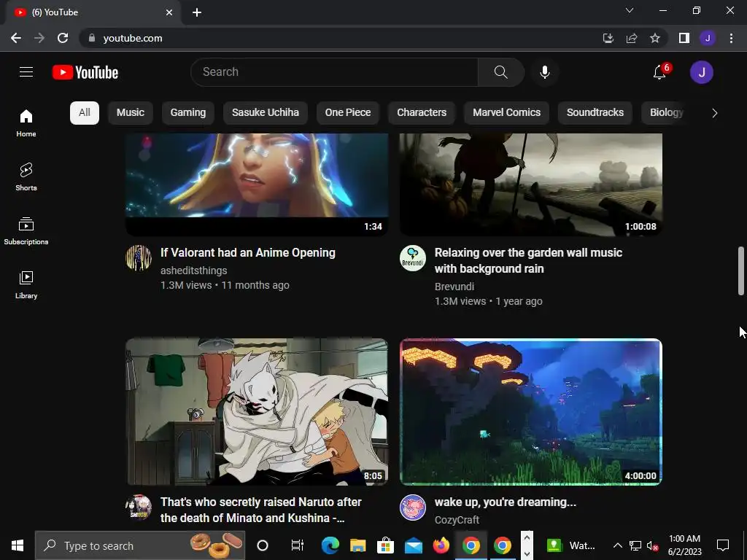This screenshot has width=747, height=560.
Task: Select the Marvel Comics chip
Action: (506, 113)
